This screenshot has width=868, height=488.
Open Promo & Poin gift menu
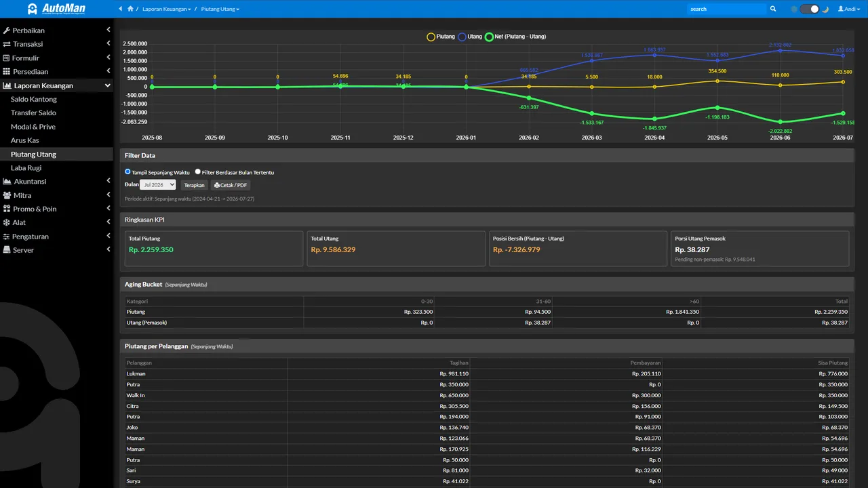click(x=56, y=209)
